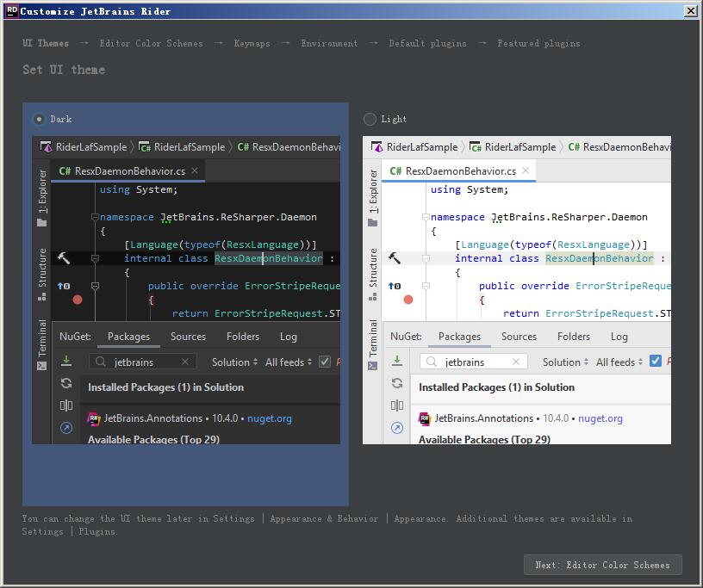Click the refresh icon in Dark preview
The width and height of the screenshot is (703, 588).
click(x=66, y=383)
